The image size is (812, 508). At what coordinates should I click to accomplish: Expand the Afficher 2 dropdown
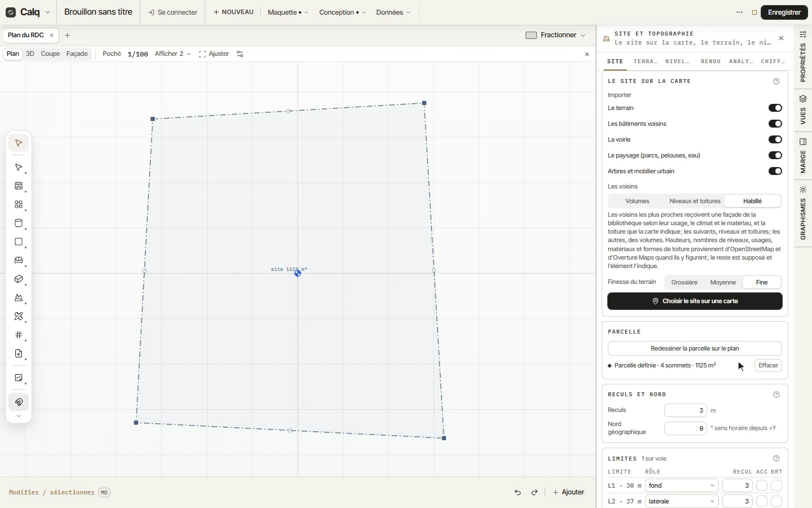click(173, 54)
